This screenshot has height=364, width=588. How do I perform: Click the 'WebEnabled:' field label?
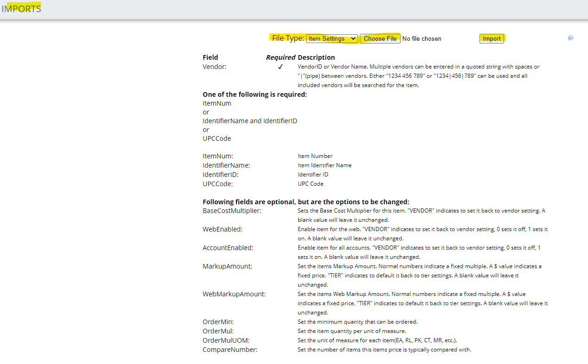click(223, 229)
